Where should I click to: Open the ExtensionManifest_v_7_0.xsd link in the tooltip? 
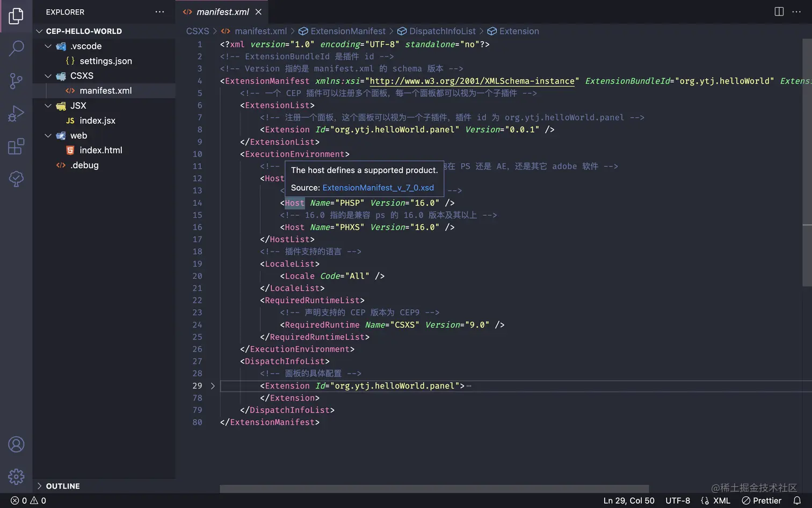pyautogui.click(x=378, y=188)
